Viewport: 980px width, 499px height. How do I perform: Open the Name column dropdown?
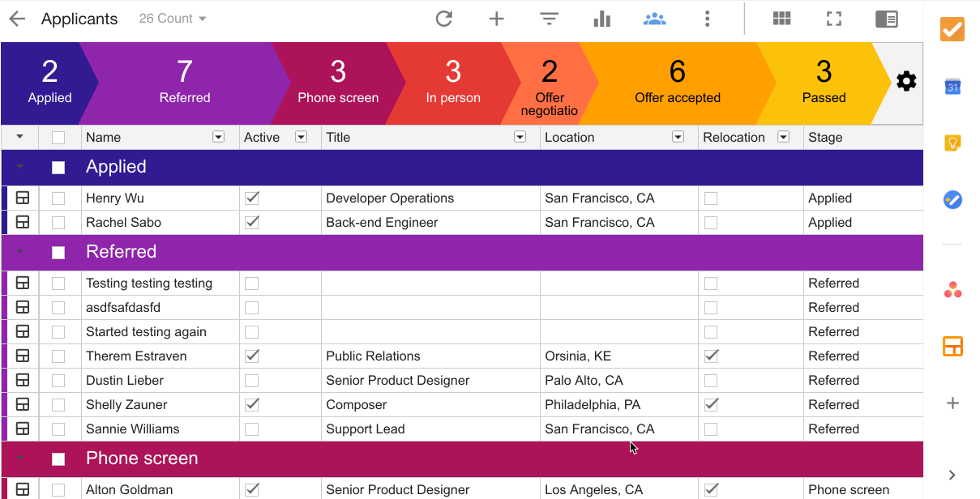click(x=218, y=137)
